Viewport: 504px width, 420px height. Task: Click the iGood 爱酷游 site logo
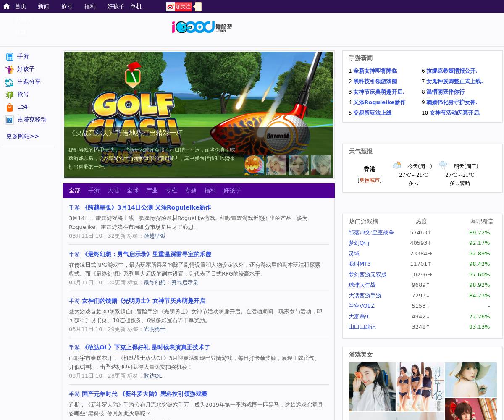point(202,27)
